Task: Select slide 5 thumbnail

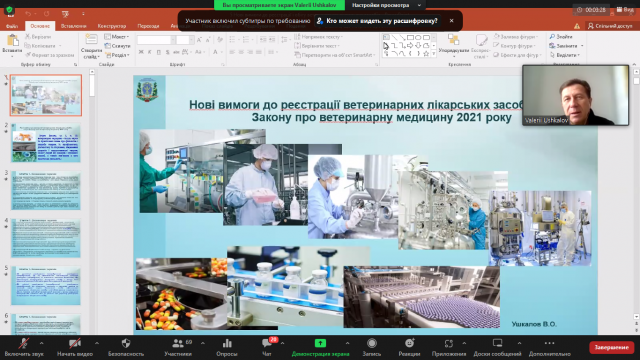Action: (x=46, y=286)
